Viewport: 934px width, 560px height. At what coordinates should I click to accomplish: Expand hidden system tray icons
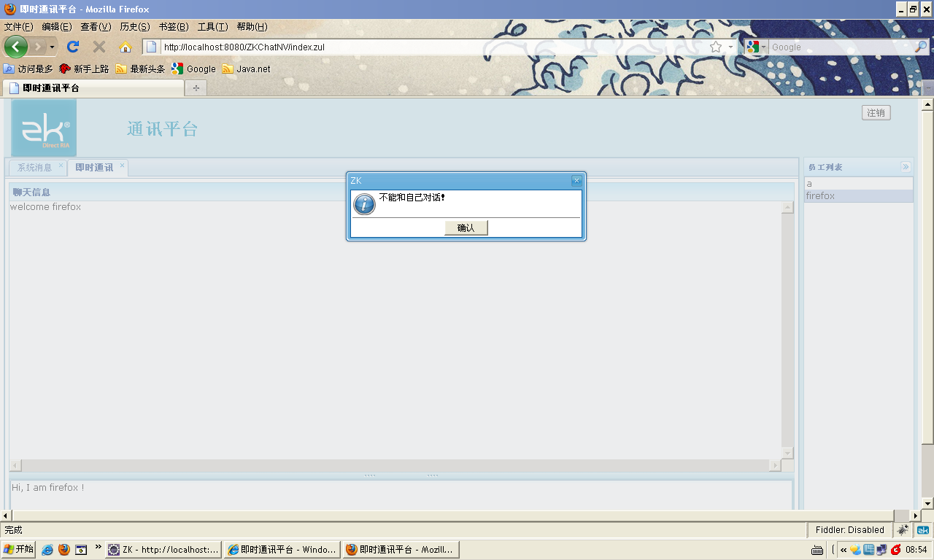coord(844,550)
